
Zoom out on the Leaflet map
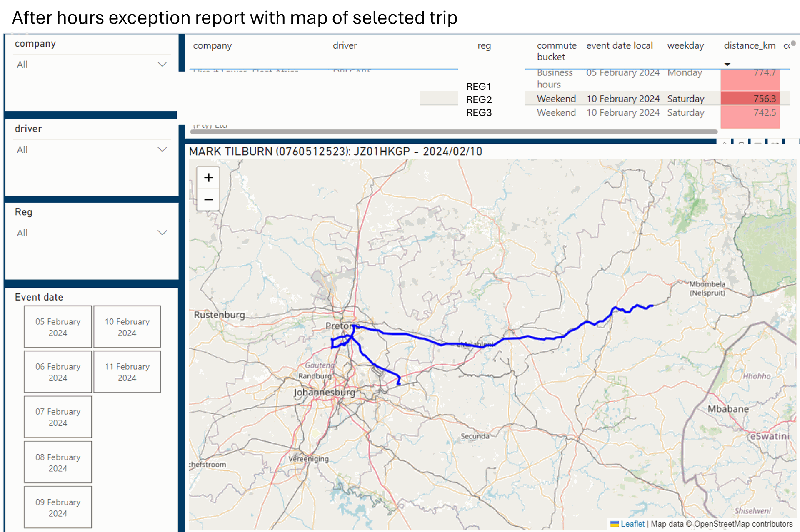pyautogui.click(x=208, y=200)
